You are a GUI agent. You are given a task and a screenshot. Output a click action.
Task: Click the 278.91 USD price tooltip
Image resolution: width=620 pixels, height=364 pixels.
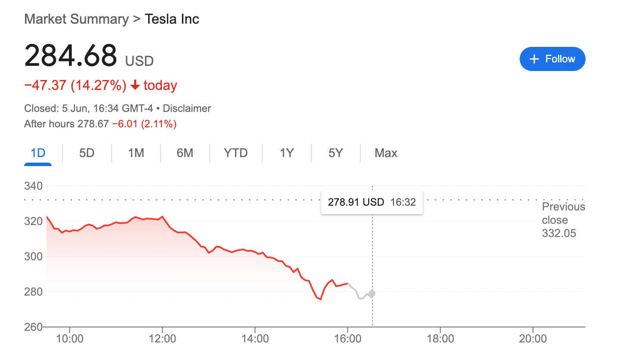point(372,202)
